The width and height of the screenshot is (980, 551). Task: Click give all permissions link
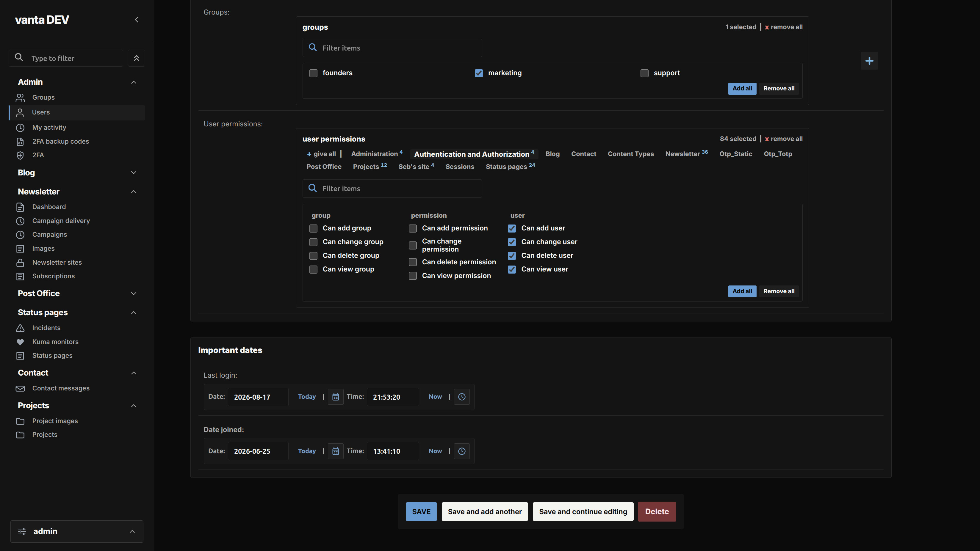322,154
